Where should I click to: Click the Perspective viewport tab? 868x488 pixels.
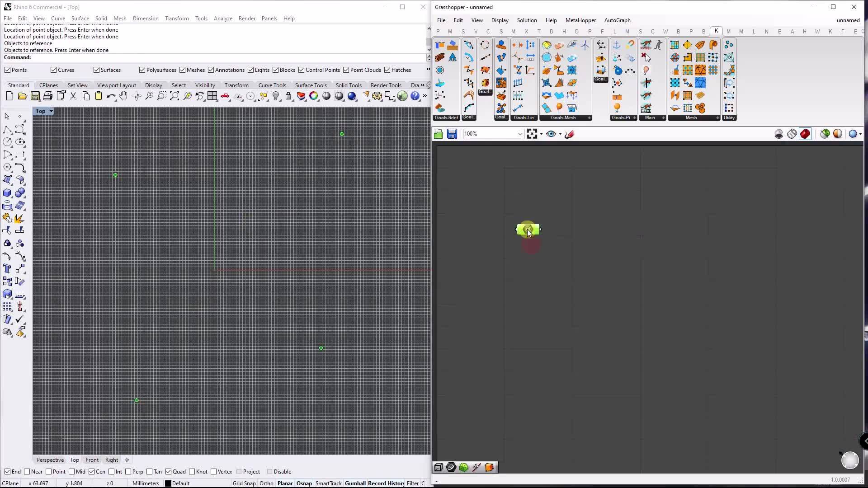50,460
